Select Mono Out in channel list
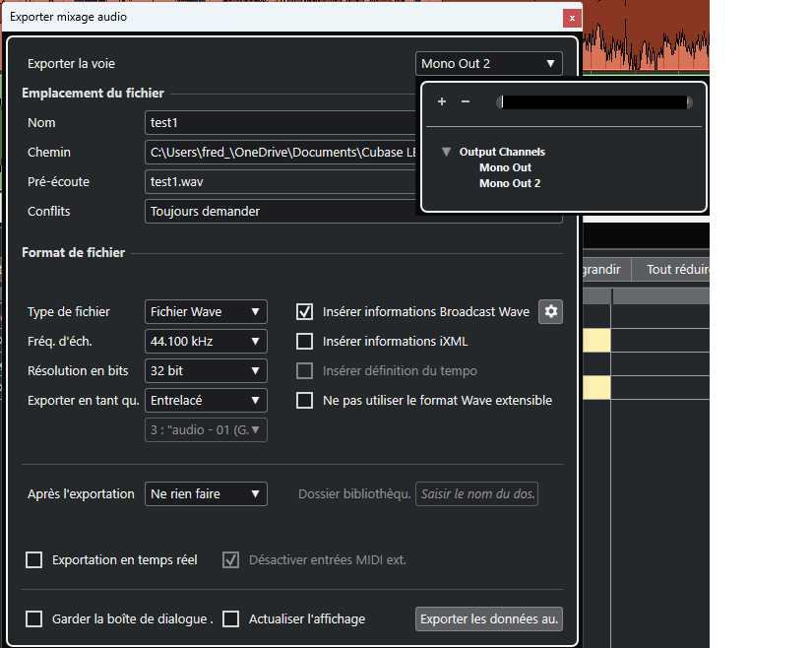This screenshot has width=812, height=648. tap(505, 167)
